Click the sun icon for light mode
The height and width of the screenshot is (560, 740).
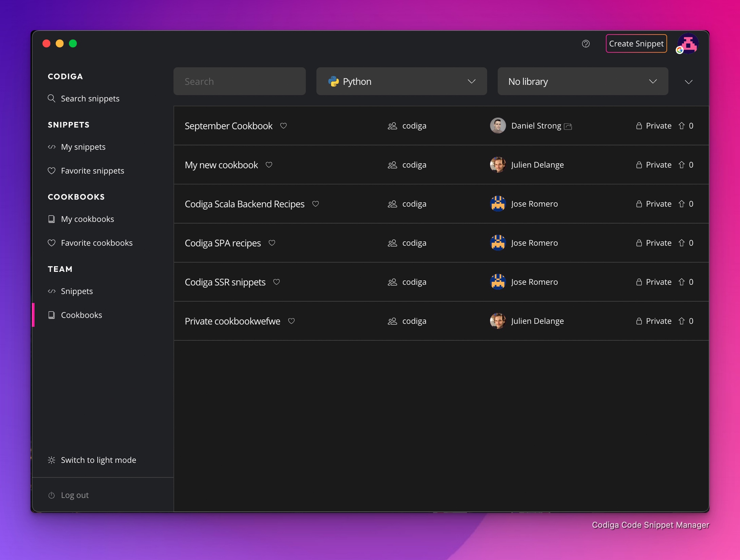click(52, 460)
